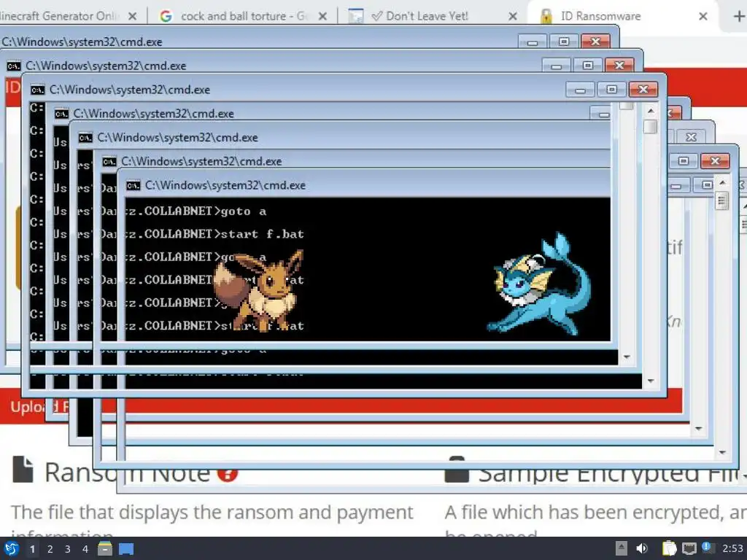Open a new browser tab with plus button
The image size is (747, 560).
pyautogui.click(x=738, y=16)
